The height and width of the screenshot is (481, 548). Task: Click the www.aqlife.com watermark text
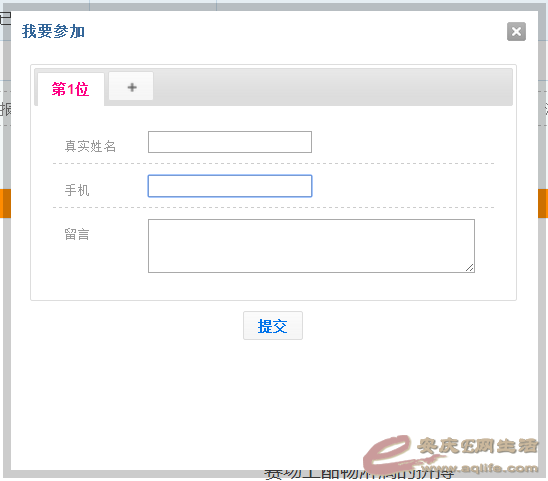(480, 468)
